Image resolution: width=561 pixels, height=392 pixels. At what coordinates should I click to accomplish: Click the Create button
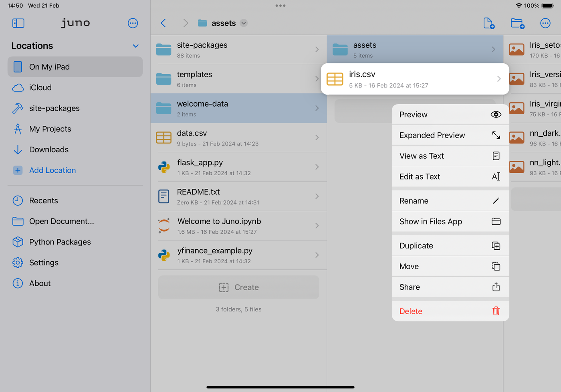(239, 287)
